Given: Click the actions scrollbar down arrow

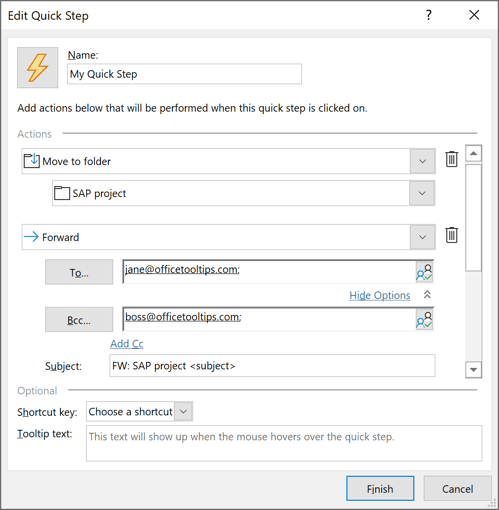Looking at the screenshot, I should [x=473, y=369].
